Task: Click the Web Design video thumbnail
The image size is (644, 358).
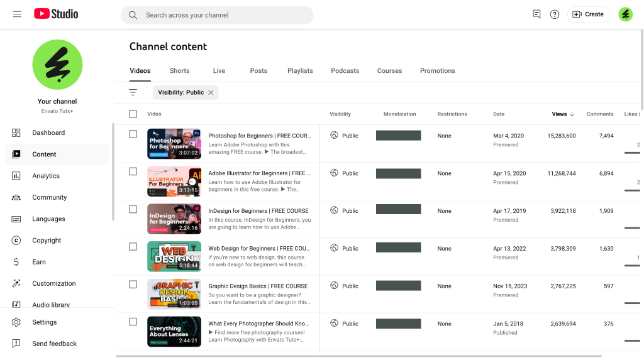Action: point(174,256)
